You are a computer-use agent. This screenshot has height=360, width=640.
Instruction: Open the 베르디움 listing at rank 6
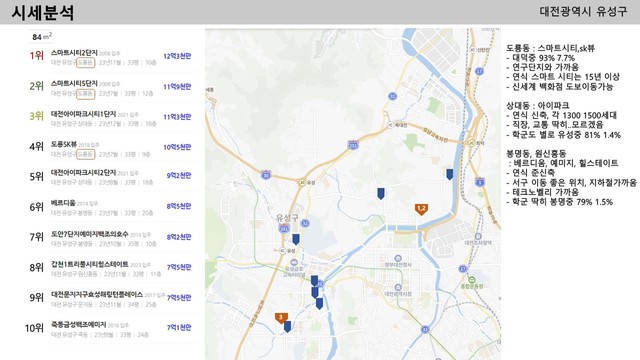[x=111, y=208]
